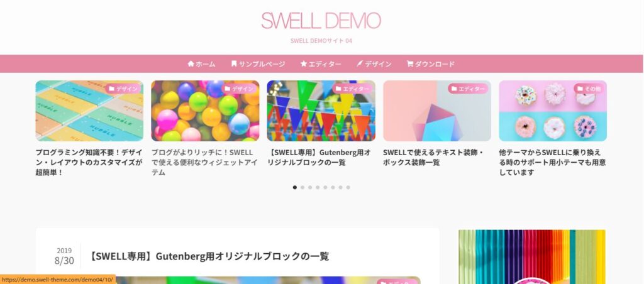Select the first carousel pagination dot
Viewport: 644px width, 284px height.
point(294,187)
